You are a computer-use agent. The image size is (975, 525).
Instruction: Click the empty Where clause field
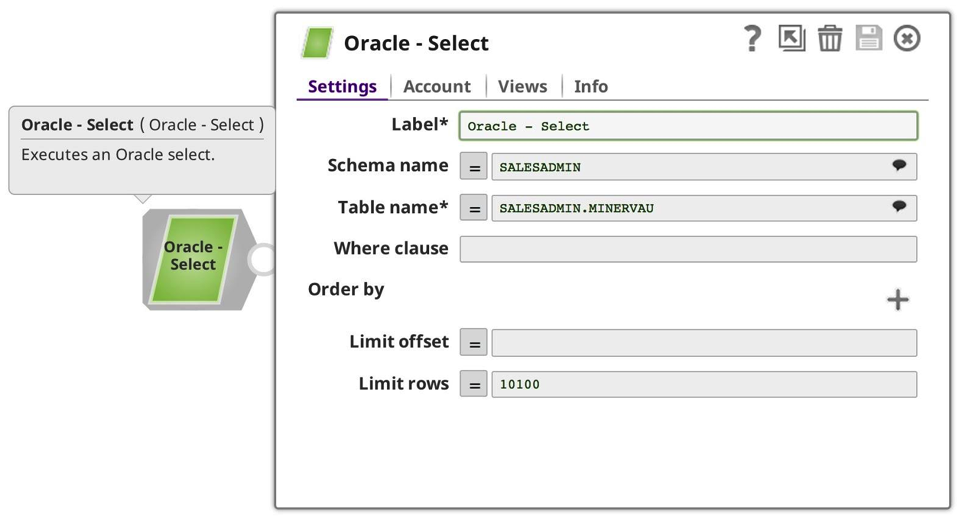click(x=688, y=249)
